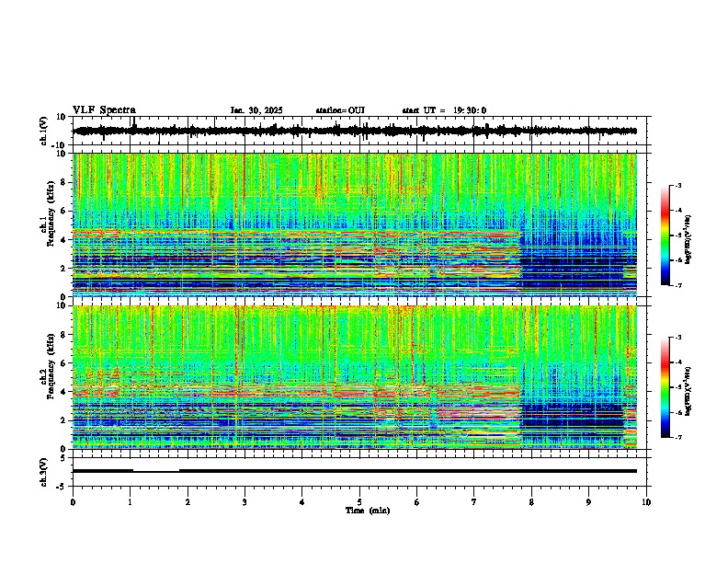Viewport: 728px width, 563px height.
Task: Click the "2" kHz tick on ch.1 frequency axis
Action: click(64, 268)
